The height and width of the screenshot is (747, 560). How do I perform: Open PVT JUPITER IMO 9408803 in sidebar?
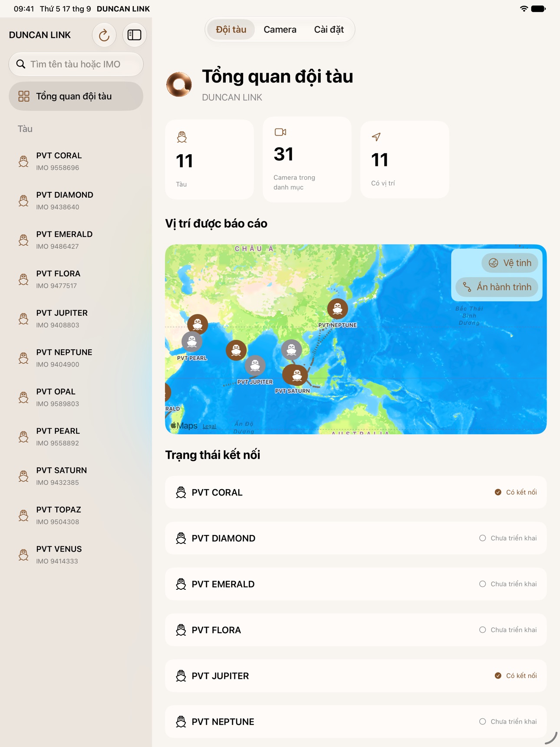tap(76, 319)
